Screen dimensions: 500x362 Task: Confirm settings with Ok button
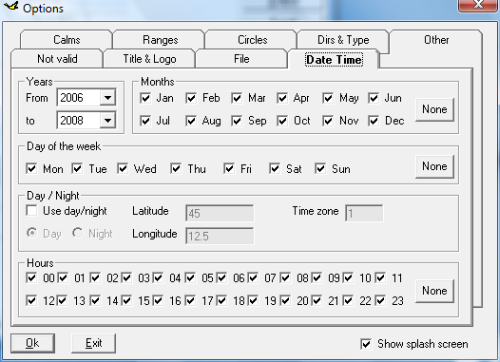coord(32,343)
